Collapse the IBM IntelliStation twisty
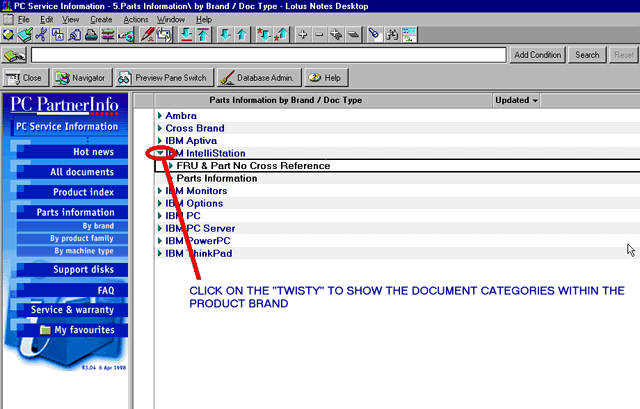The height and width of the screenshot is (409, 640). click(x=159, y=153)
